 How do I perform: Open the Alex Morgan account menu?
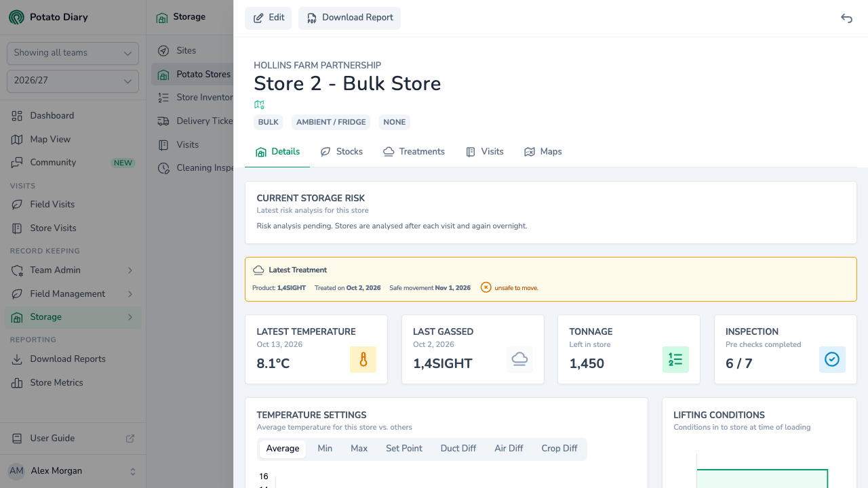point(73,471)
